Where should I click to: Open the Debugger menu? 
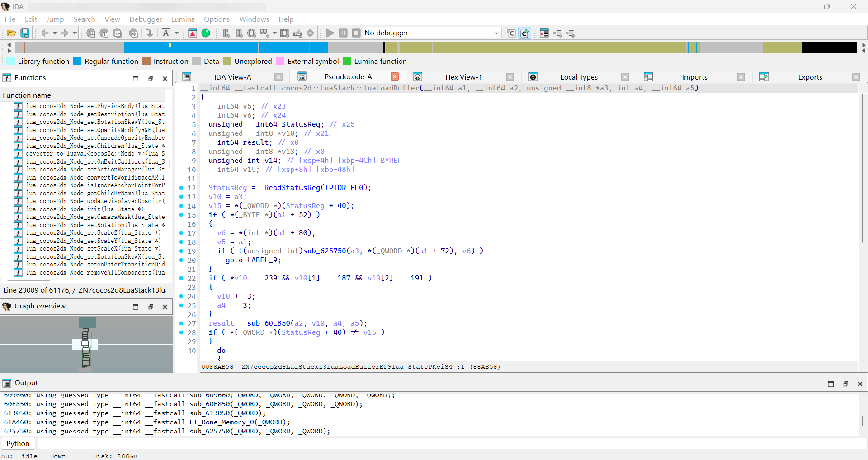pos(146,19)
